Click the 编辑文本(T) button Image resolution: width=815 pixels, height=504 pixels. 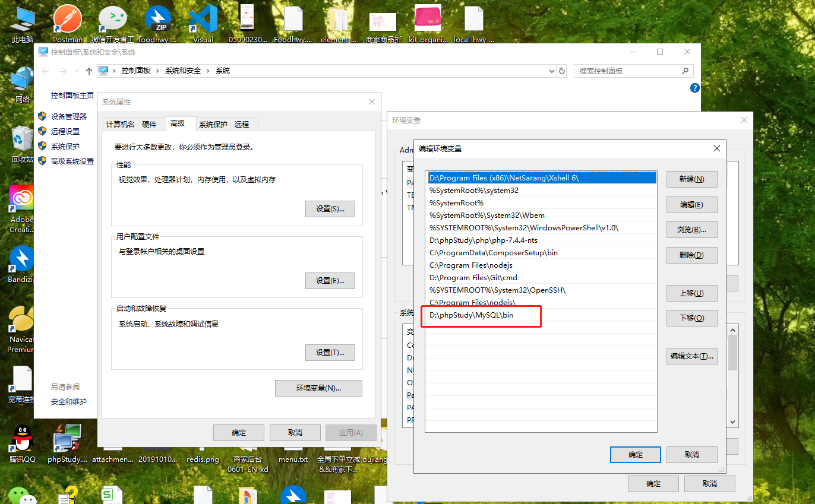[692, 356]
